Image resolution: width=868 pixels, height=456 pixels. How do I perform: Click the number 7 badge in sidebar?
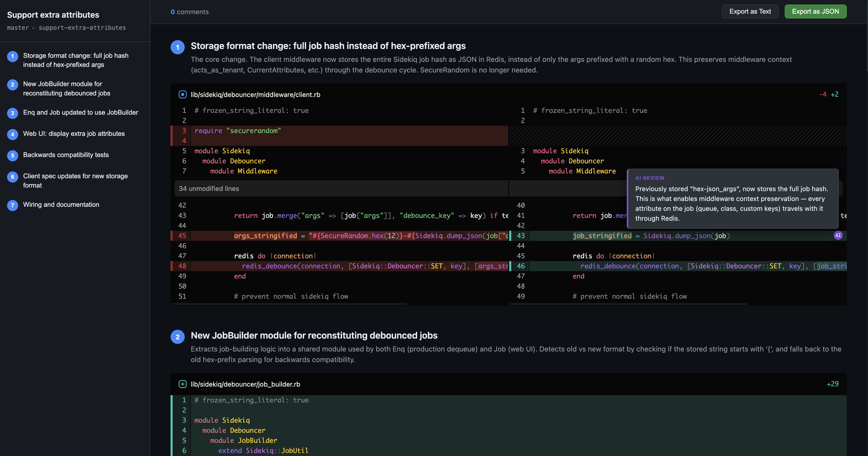coord(12,205)
